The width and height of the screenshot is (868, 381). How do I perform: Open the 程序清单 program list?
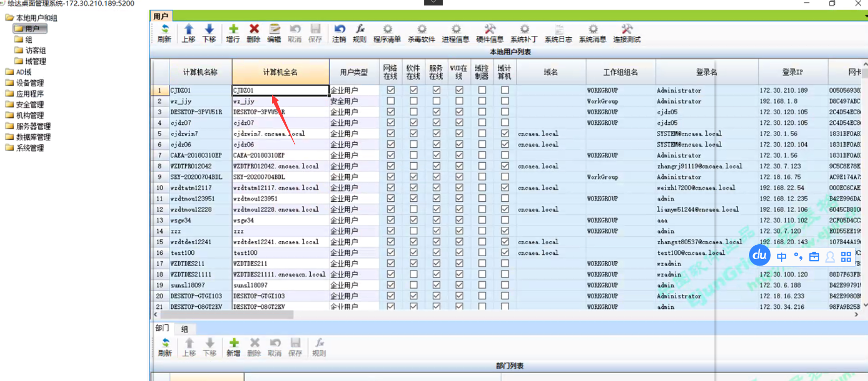pos(387,33)
